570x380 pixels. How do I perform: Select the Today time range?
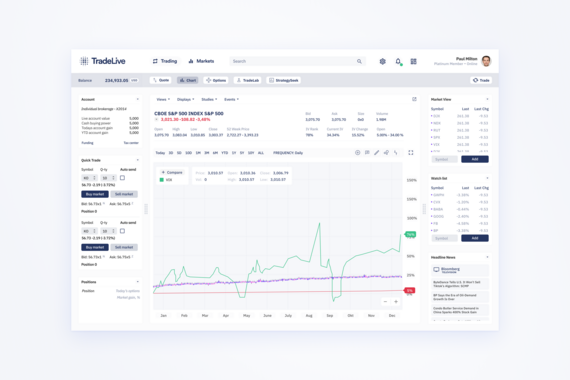tap(160, 153)
